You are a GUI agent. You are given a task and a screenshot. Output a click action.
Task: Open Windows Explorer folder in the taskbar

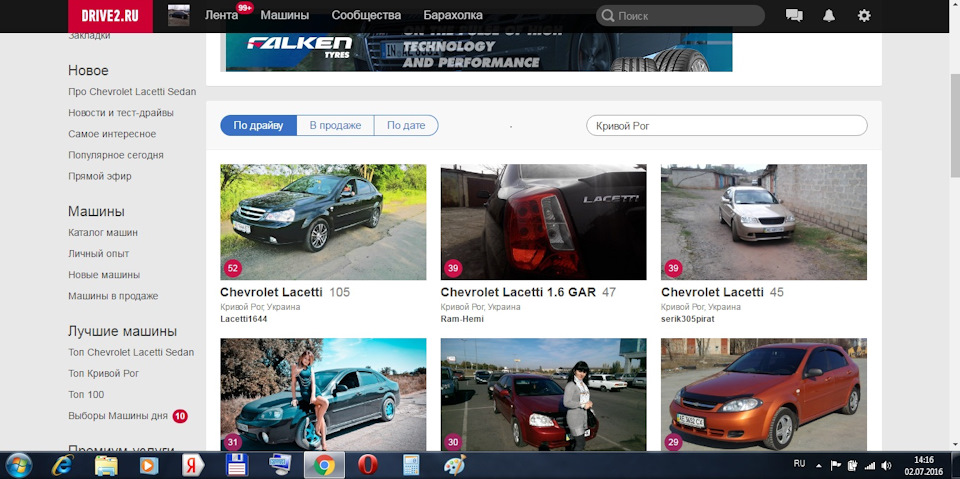(x=106, y=466)
